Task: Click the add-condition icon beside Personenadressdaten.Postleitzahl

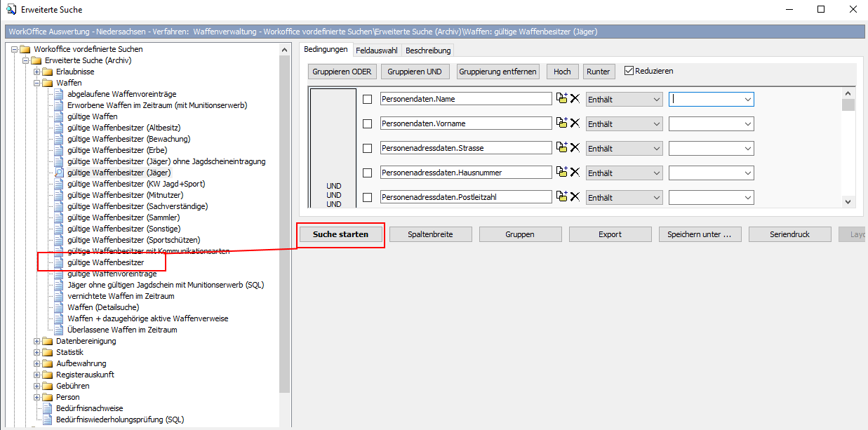Action: point(561,197)
